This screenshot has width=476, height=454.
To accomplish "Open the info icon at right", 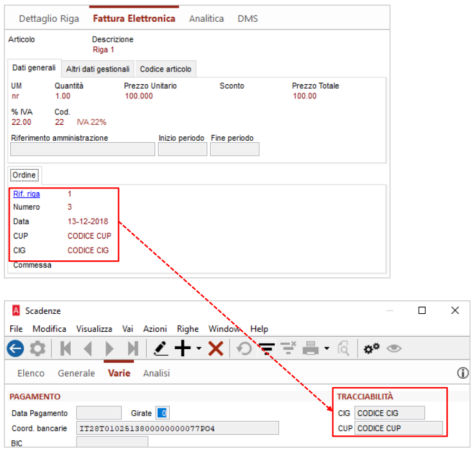I will tap(462, 373).
